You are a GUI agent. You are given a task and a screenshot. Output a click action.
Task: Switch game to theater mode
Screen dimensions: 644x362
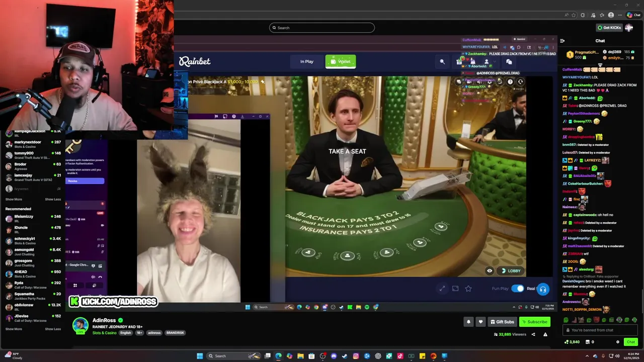[x=455, y=289]
